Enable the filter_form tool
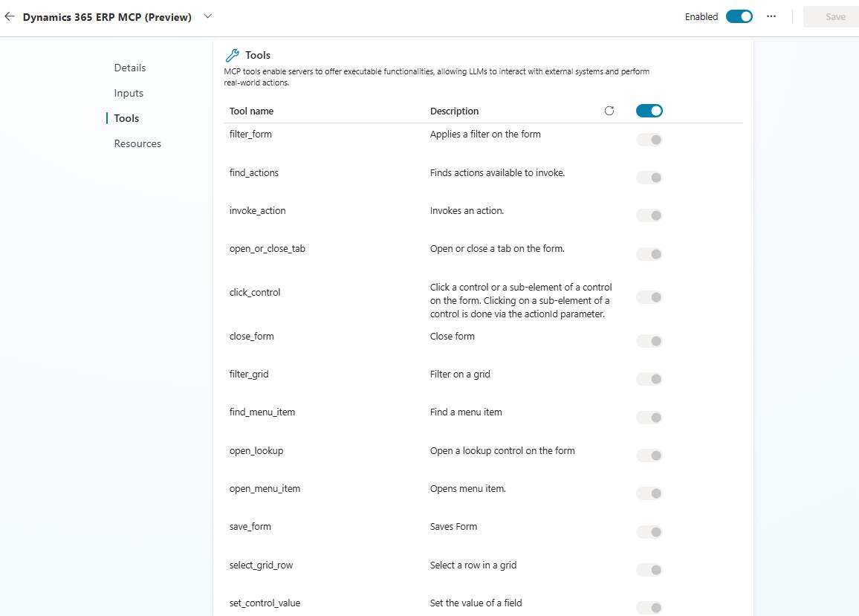 tap(649, 139)
